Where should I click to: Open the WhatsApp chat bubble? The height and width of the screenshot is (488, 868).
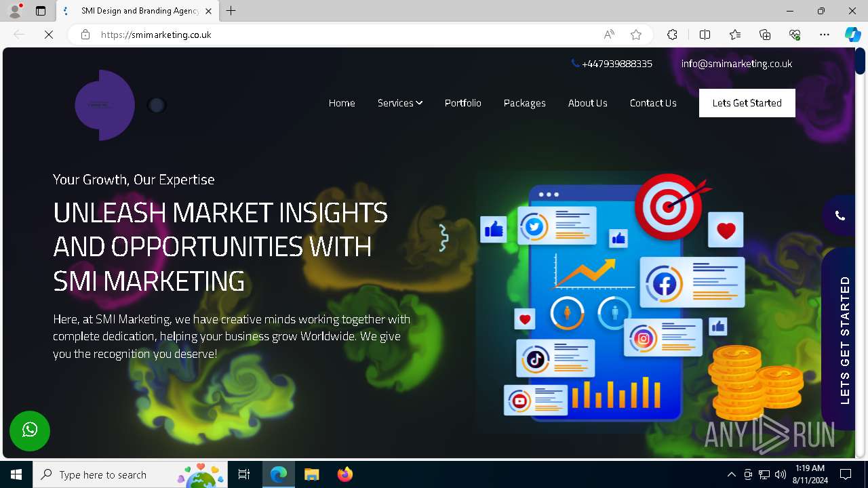coord(30,431)
